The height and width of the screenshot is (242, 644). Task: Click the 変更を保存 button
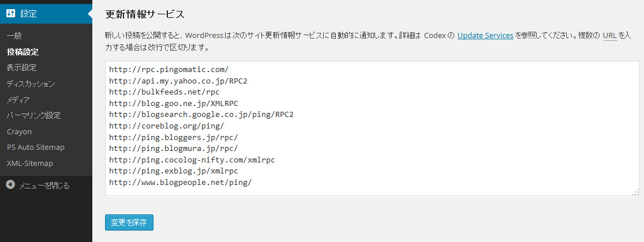point(129,222)
